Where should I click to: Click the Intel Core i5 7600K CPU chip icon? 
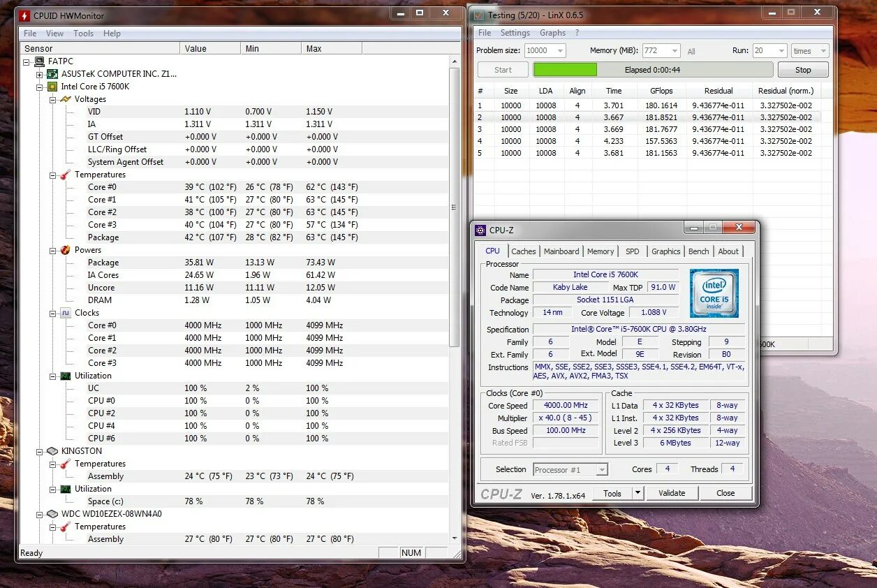(x=53, y=87)
